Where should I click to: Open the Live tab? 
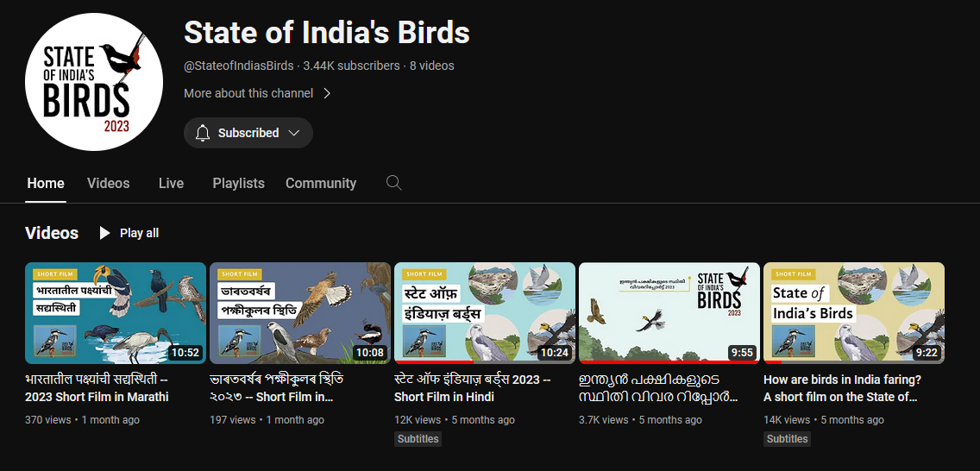171,183
